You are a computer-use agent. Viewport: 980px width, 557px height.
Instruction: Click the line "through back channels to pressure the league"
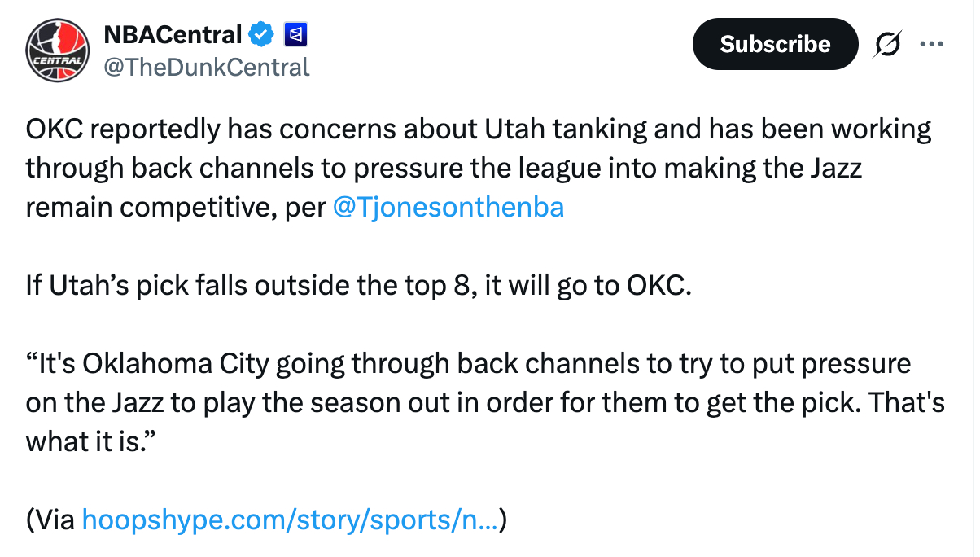pyautogui.click(x=444, y=169)
